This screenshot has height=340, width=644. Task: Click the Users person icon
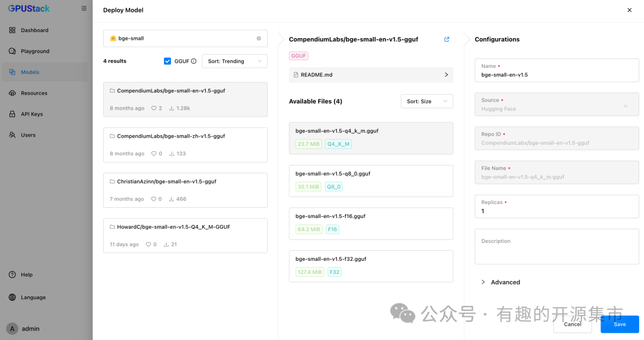[13, 135]
